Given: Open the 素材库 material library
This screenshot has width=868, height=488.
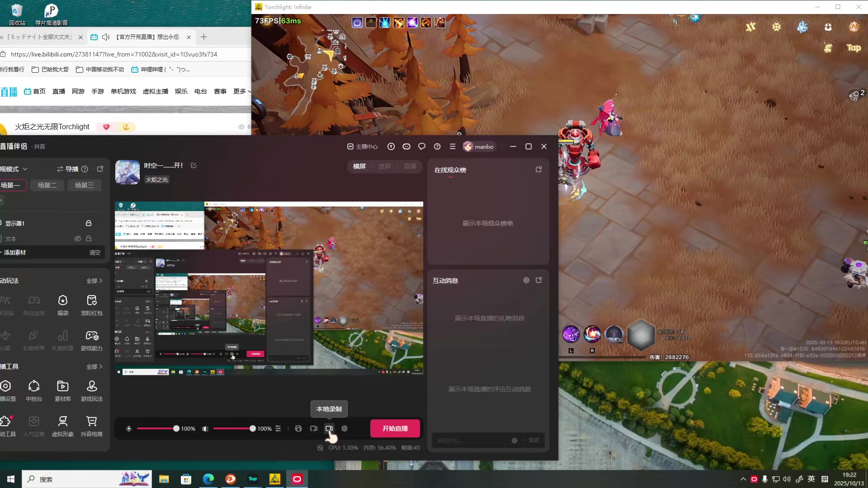Looking at the screenshot, I should point(63,386).
